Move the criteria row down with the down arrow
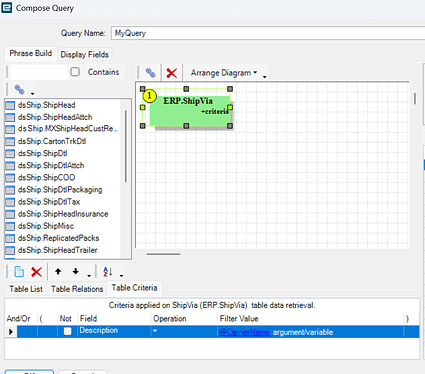This screenshot has width=425, height=374. (x=76, y=271)
